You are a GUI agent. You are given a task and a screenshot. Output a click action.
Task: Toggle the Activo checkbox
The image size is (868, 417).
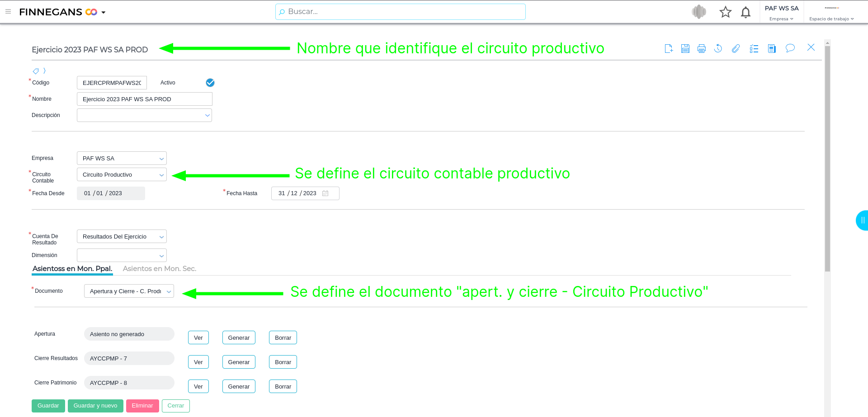[x=210, y=83]
